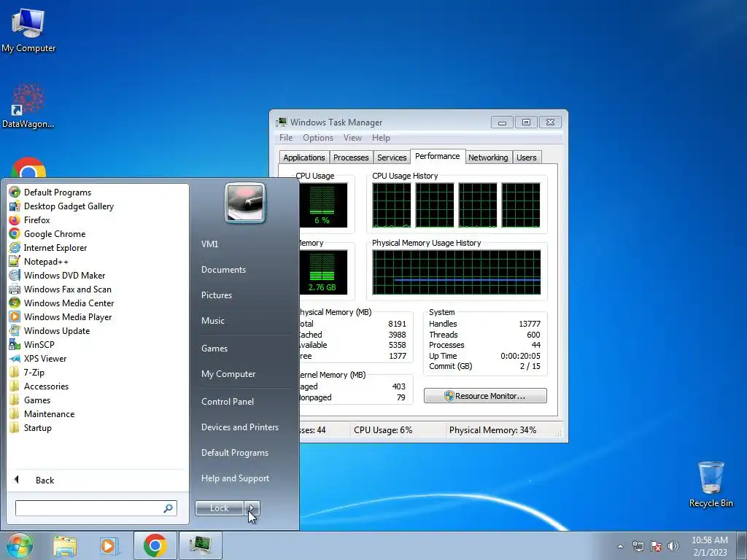Open Pictures from the Start menu

pyautogui.click(x=216, y=295)
